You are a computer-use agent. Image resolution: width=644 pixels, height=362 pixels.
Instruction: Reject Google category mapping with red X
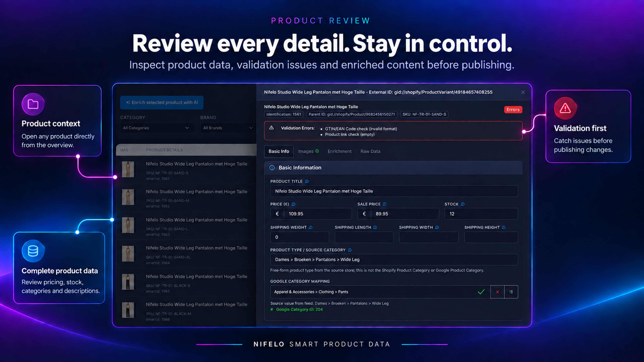pyautogui.click(x=497, y=292)
